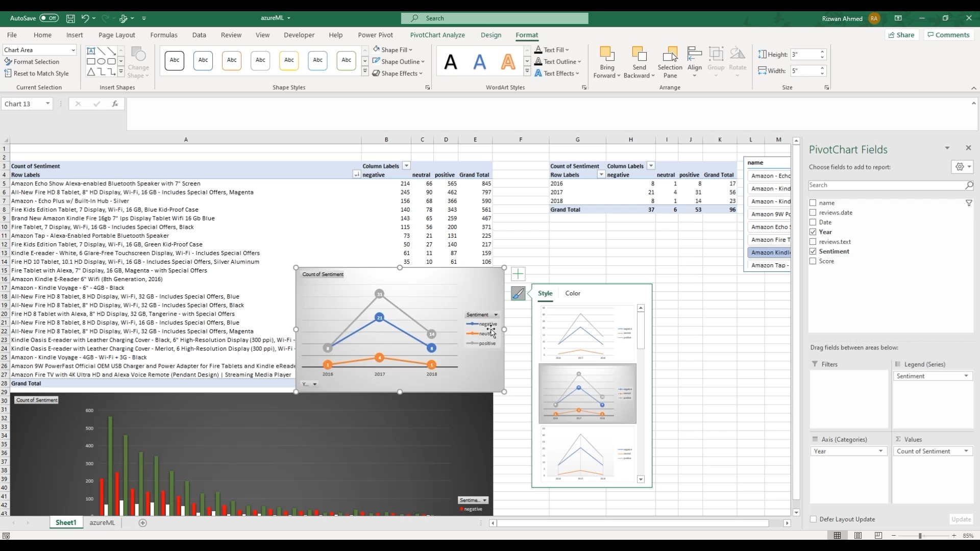Click Reset to Match Style
The width and height of the screenshot is (980, 551).
tap(36, 73)
